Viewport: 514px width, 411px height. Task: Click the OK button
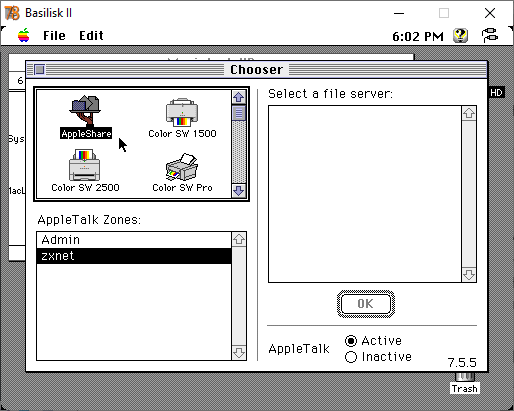[366, 304]
